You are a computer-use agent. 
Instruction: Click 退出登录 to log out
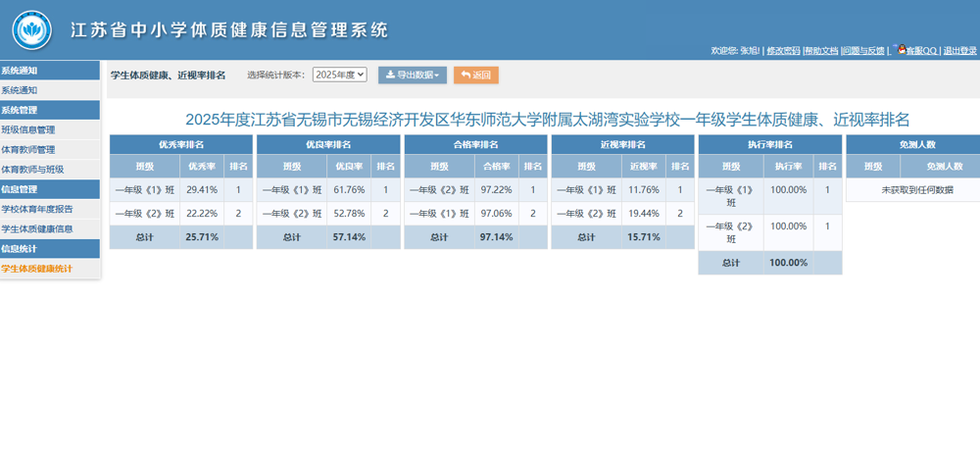(959, 51)
